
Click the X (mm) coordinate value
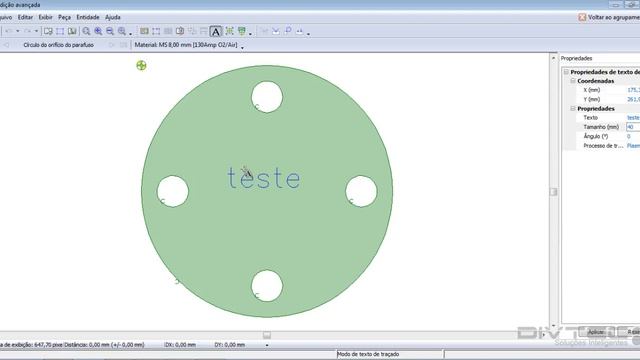(x=633, y=90)
